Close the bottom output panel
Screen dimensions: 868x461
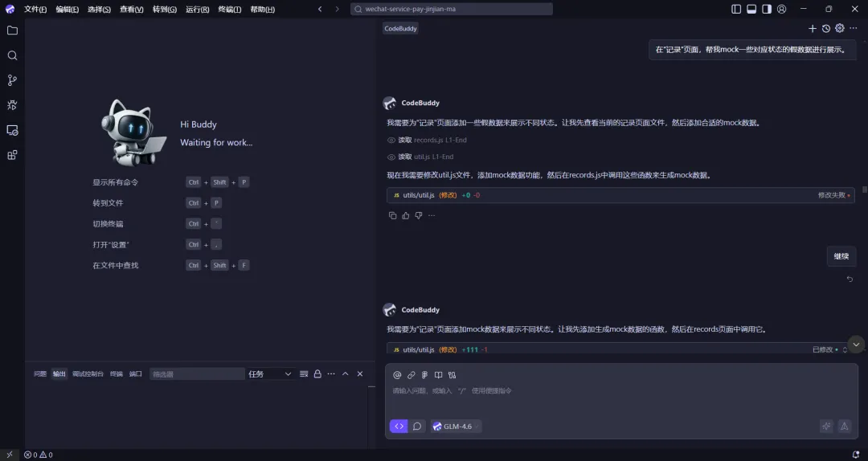click(360, 374)
